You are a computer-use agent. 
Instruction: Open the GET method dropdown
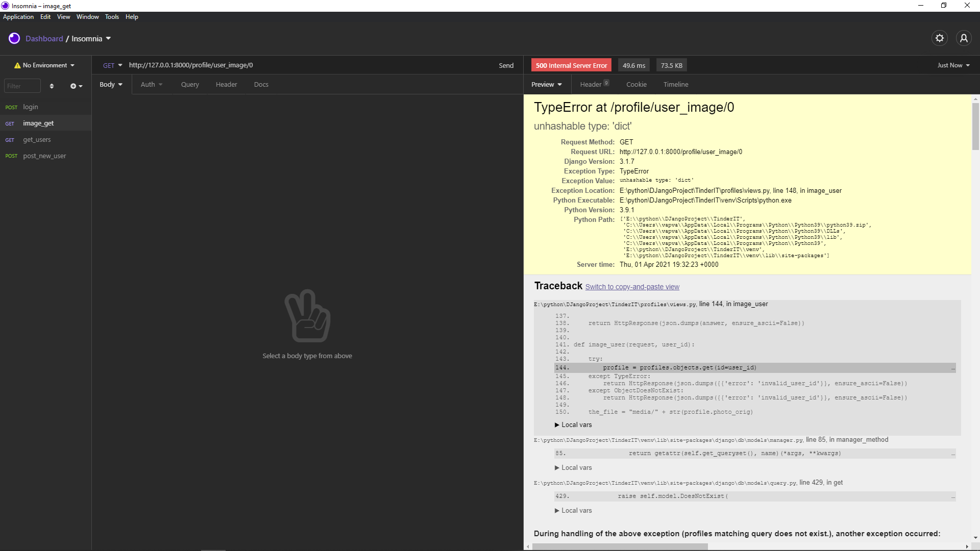[x=112, y=65]
